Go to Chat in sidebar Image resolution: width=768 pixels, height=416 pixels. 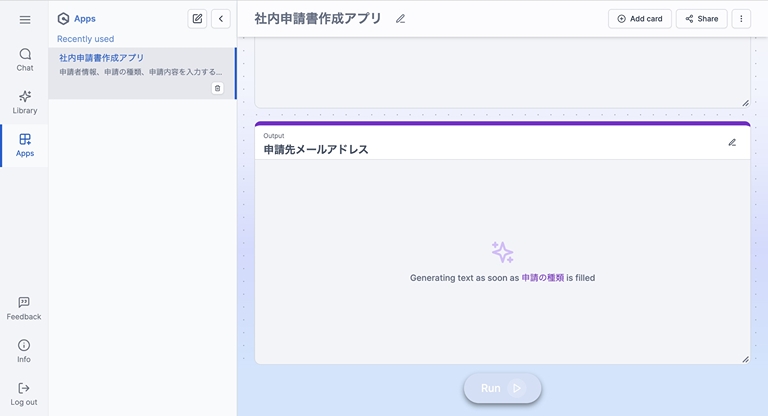pyautogui.click(x=24, y=59)
